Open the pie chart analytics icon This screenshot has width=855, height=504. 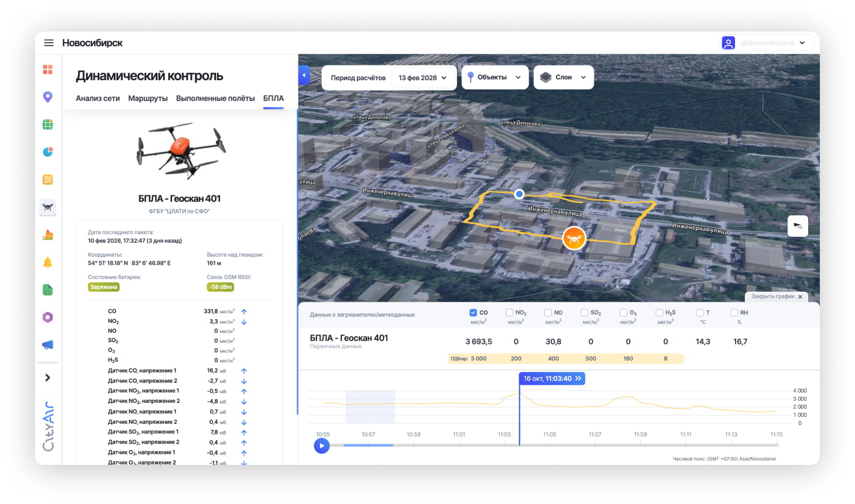tap(48, 152)
